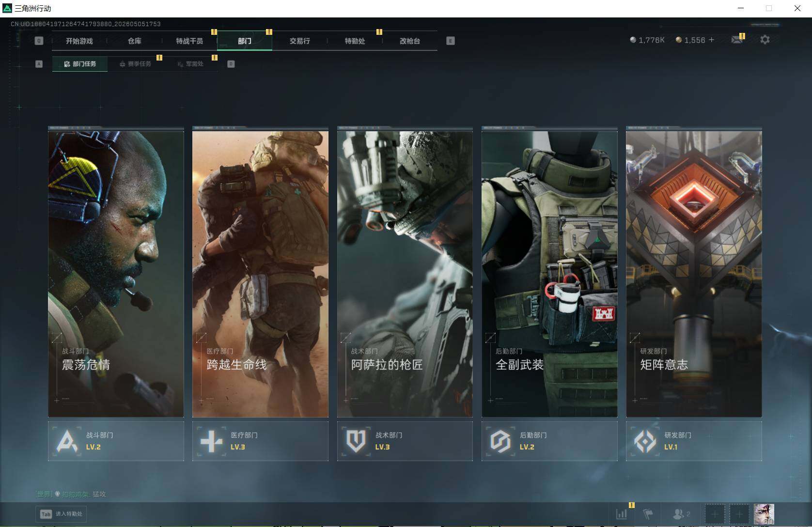Click the medical department cross emblem
This screenshot has width=812, height=527.
(x=211, y=441)
